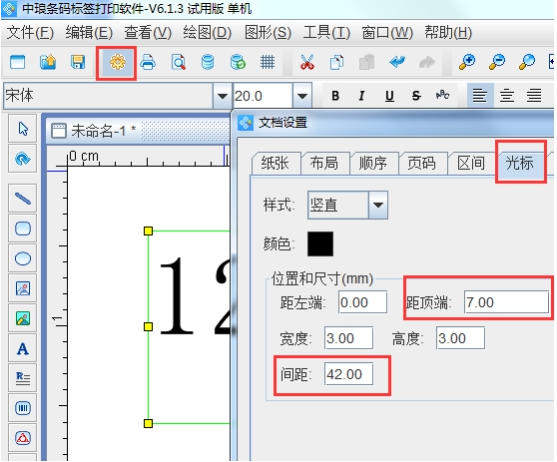Open the 帮助(H) menu
557x462 pixels.
[x=448, y=33]
